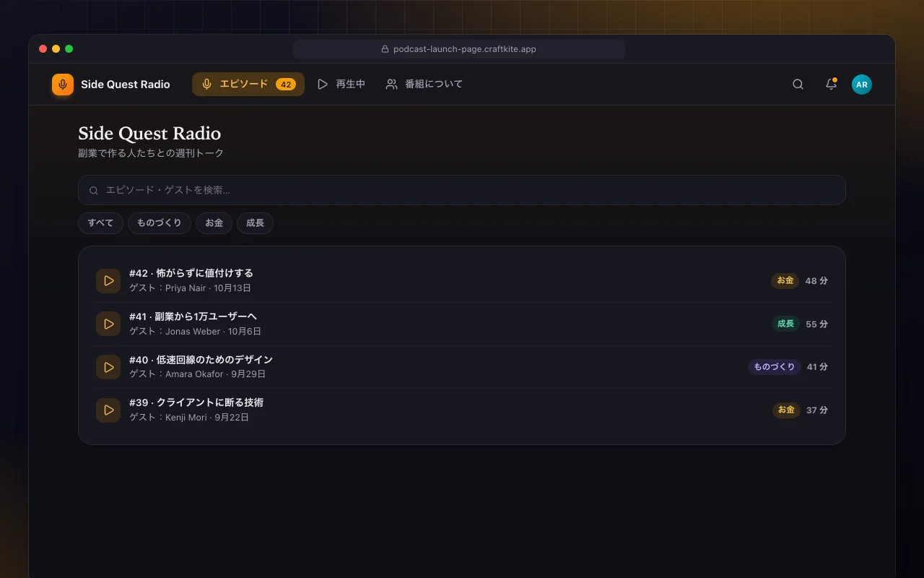Filter episodes by 成長 chip
This screenshot has height=578, width=924.
255,223
